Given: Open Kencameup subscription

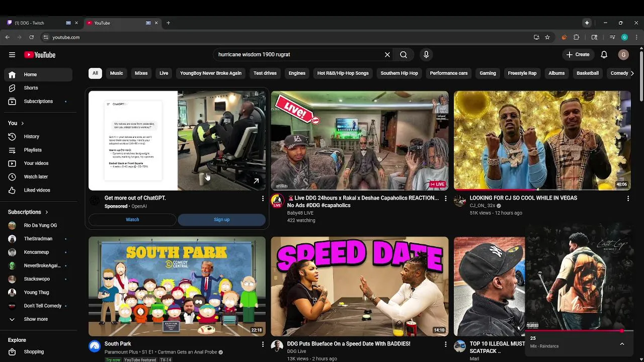Looking at the screenshot, I should pos(38,252).
